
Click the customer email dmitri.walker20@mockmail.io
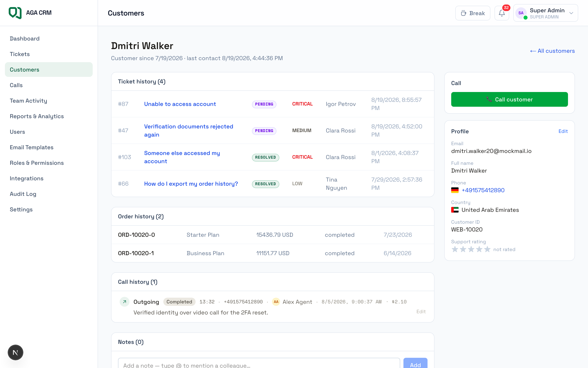pyautogui.click(x=491, y=151)
